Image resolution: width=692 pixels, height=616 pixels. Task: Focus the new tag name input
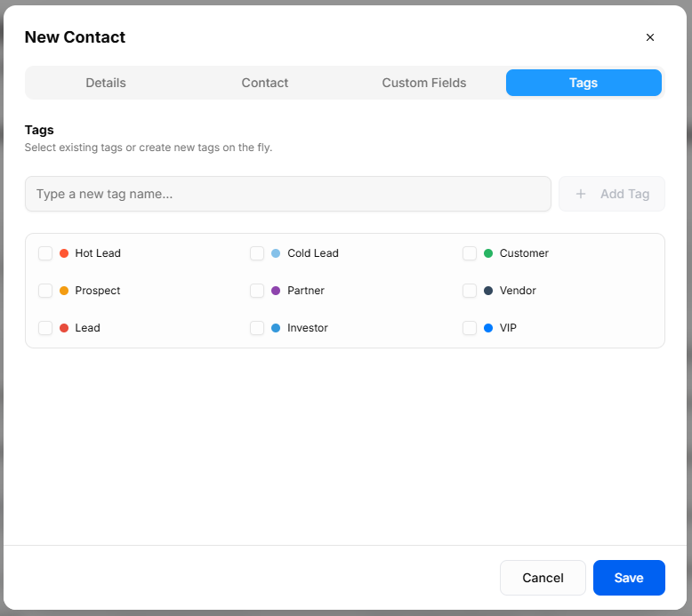[288, 194]
